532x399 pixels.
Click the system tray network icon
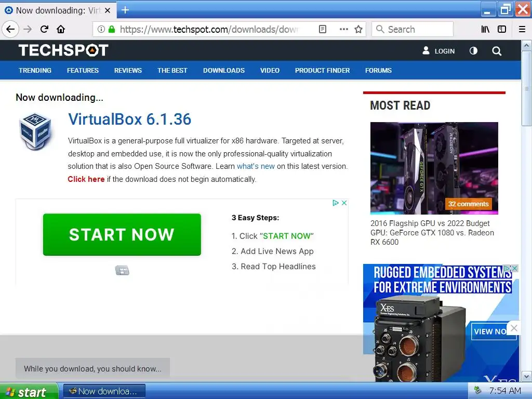point(477,390)
